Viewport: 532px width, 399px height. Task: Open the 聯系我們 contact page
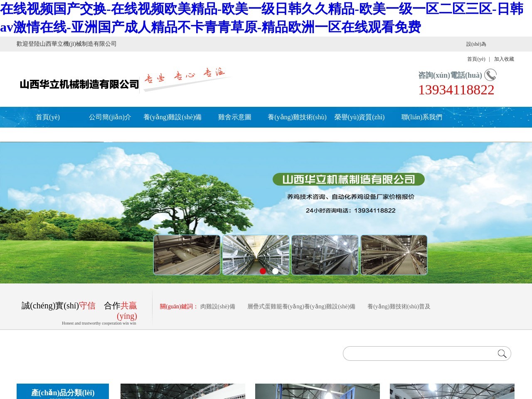point(421,117)
